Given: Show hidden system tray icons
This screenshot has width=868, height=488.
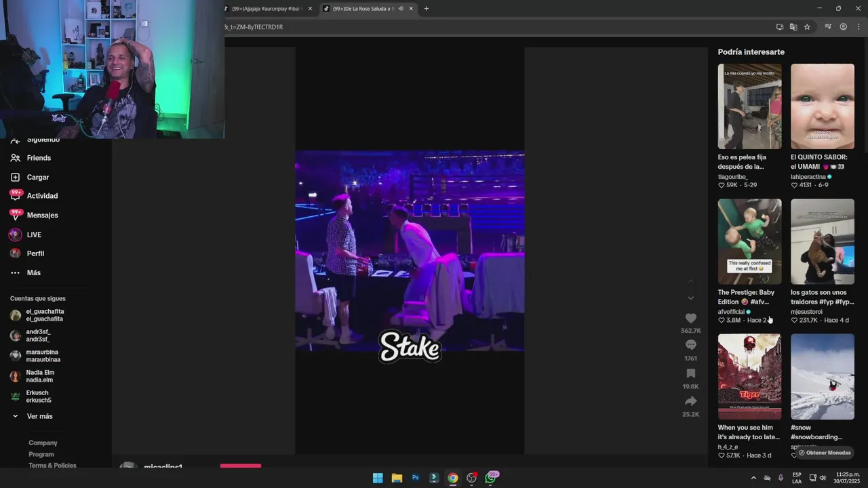Looking at the screenshot, I should (x=753, y=478).
